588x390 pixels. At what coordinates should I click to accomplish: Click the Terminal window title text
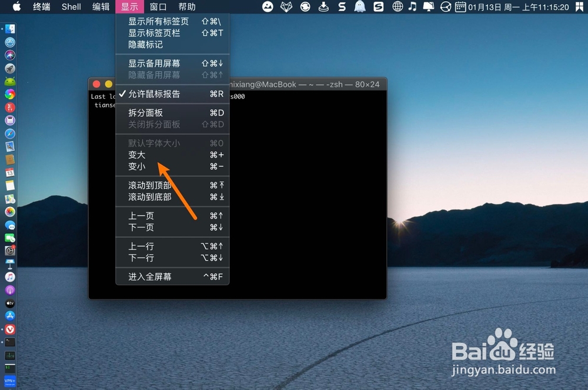pos(305,85)
